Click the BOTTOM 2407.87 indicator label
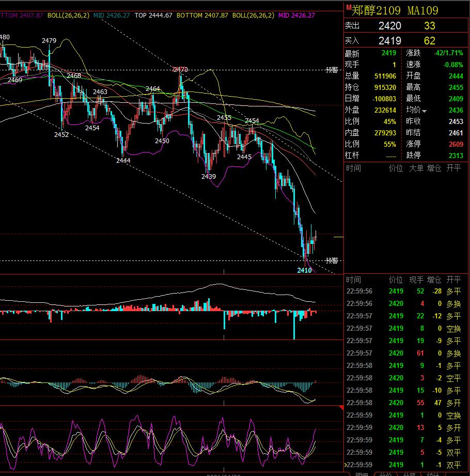This screenshot has width=470, height=476. pyautogui.click(x=202, y=15)
